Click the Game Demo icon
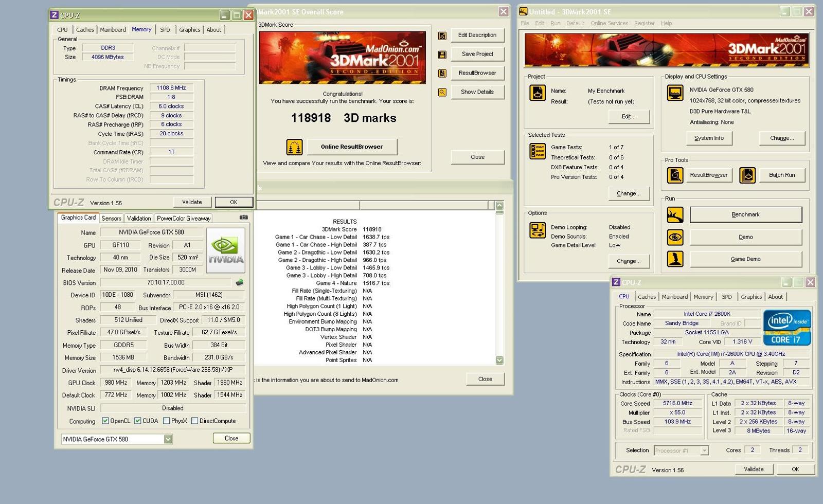 pyautogui.click(x=675, y=259)
